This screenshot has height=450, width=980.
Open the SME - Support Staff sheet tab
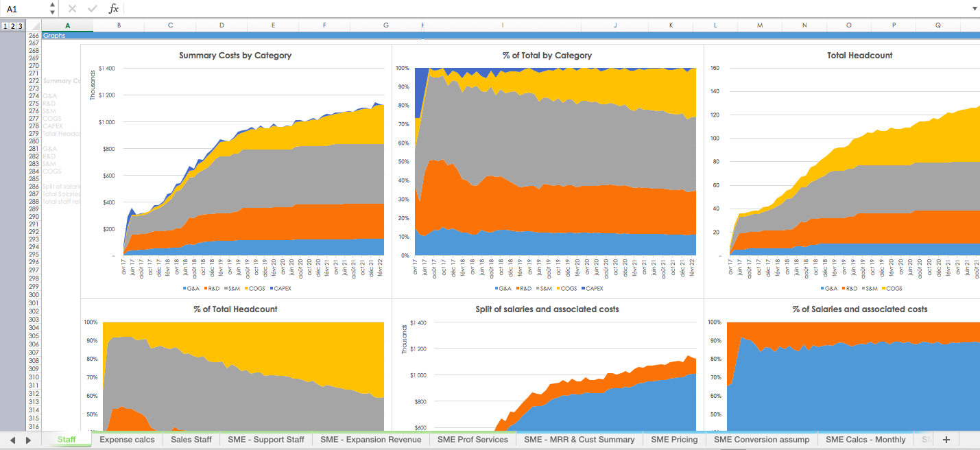pos(266,440)
